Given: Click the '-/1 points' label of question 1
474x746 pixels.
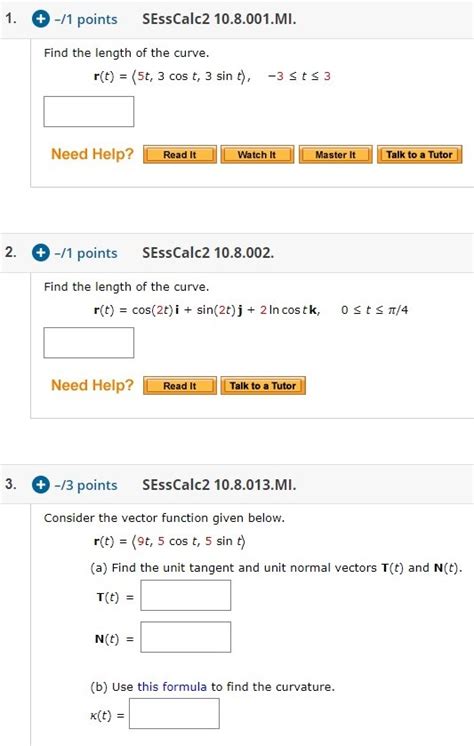Looking at the screenshot, I should [86, 20].
